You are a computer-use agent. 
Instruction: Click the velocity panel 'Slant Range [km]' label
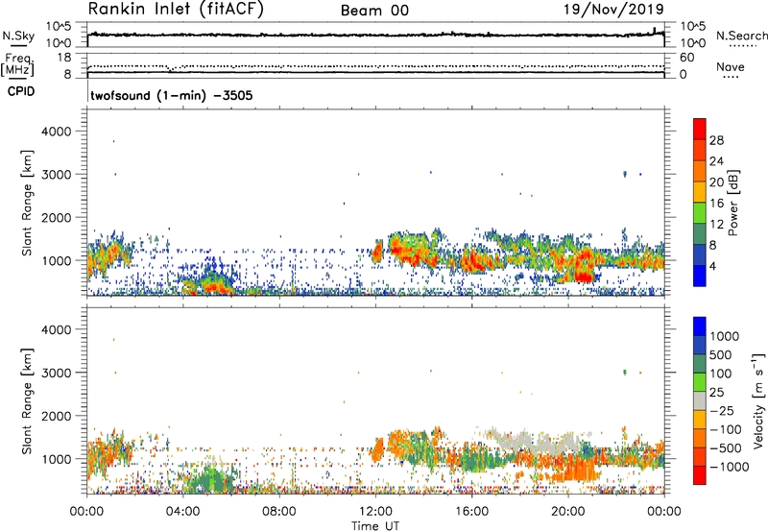(x=27, y=401)
